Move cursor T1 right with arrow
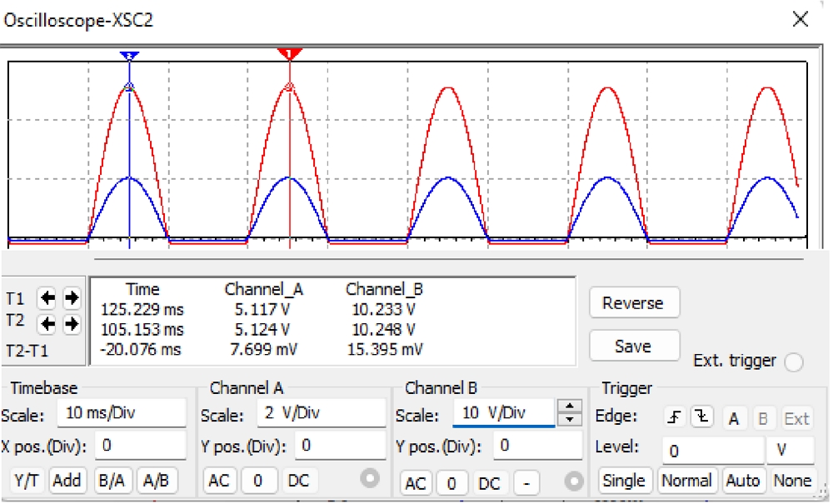 [72, 297]
